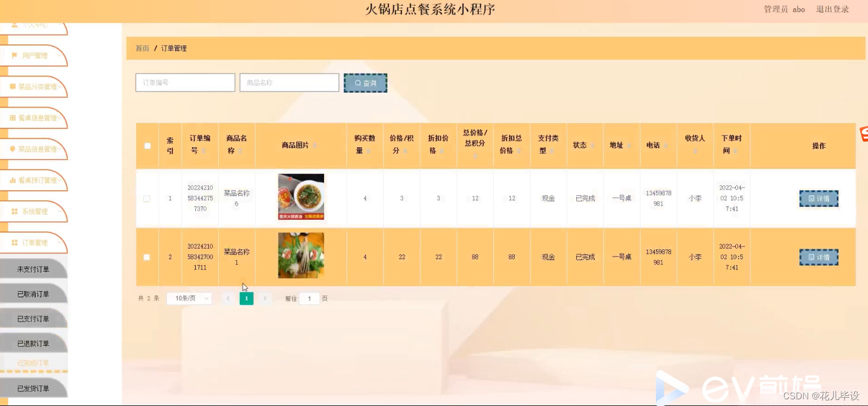
Task: Check the checkbox on order row 2
Action: pos(147,257)
